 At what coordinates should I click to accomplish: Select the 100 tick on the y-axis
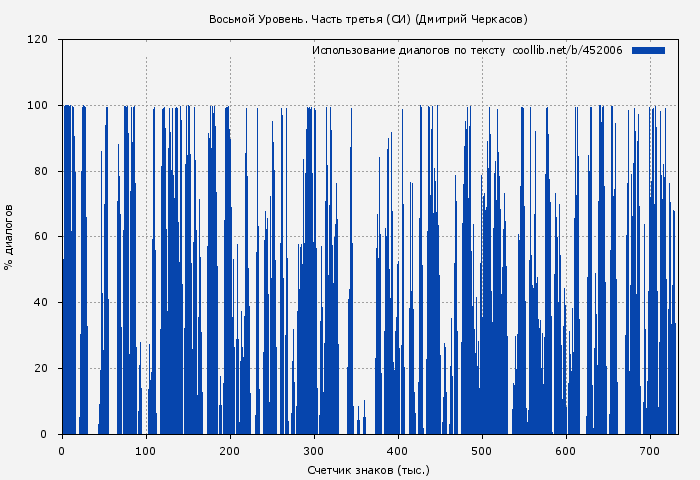pyautogui.click(x=38, y=106)
